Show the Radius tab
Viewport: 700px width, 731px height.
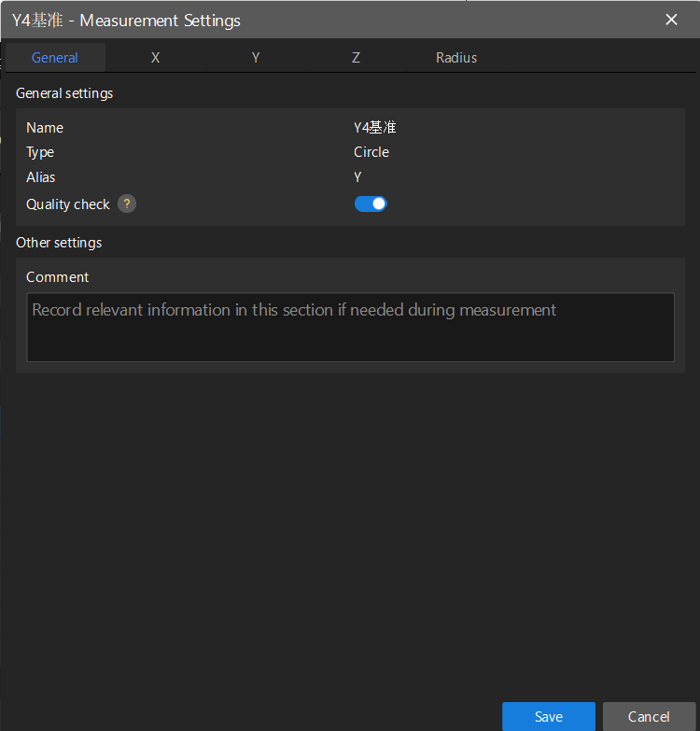(x=456, y=58)
